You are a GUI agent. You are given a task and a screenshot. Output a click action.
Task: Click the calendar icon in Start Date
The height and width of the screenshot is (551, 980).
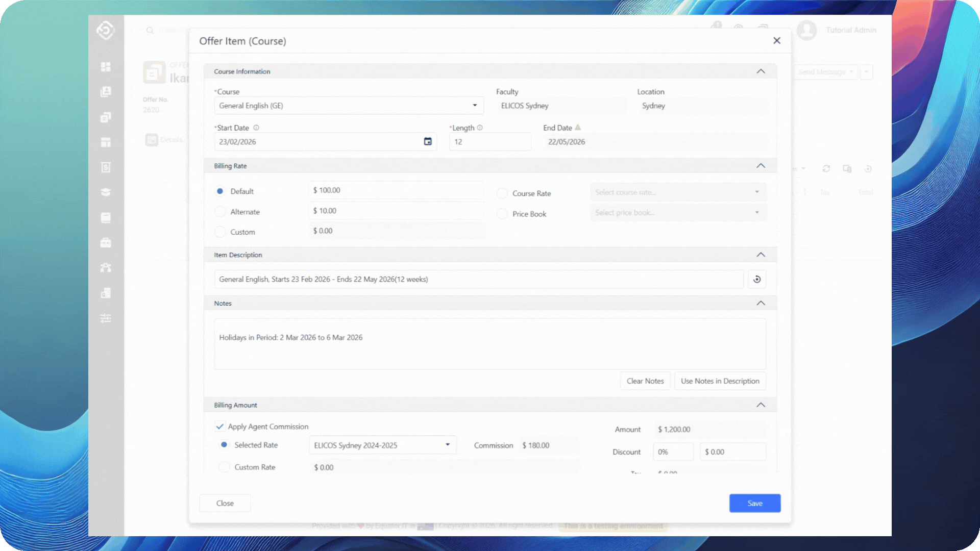428,141
